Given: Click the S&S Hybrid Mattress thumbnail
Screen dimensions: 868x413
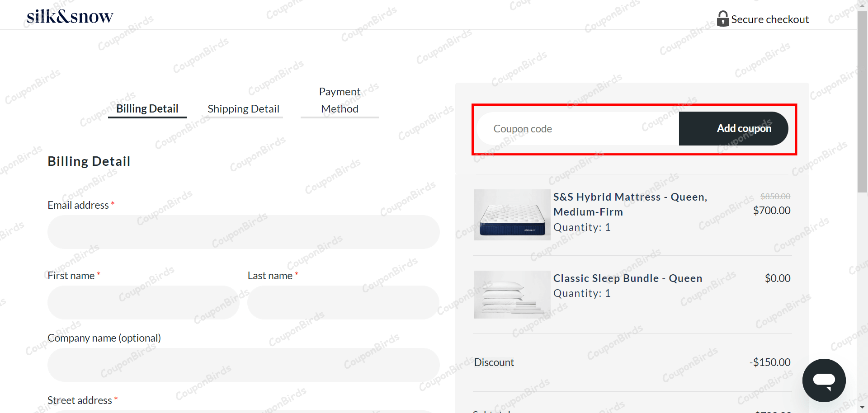Looking at the screenshot, I should click(512, 215).
